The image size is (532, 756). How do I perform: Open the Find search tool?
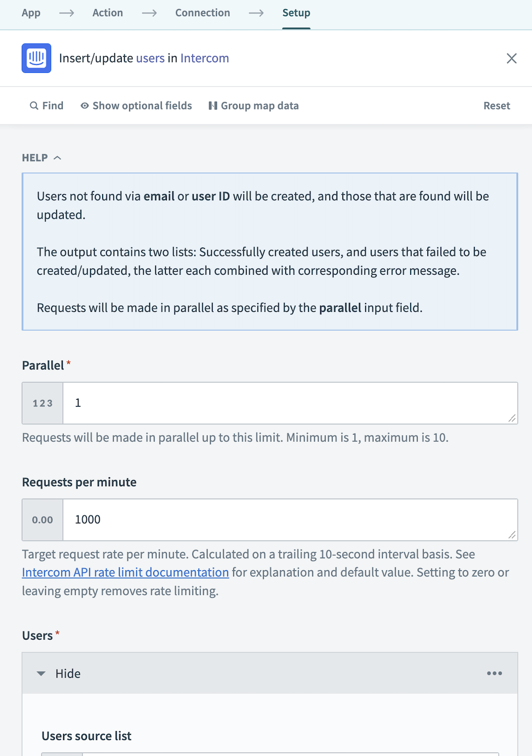47,105
